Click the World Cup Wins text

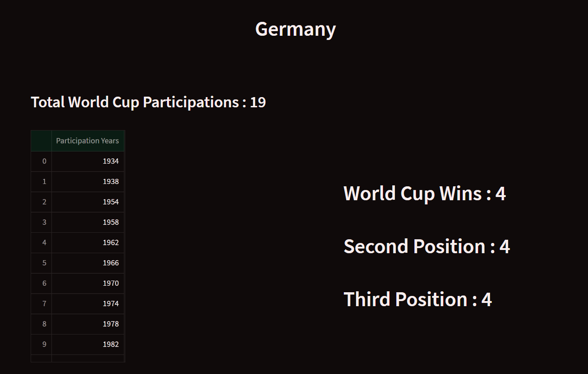(424, 193)
